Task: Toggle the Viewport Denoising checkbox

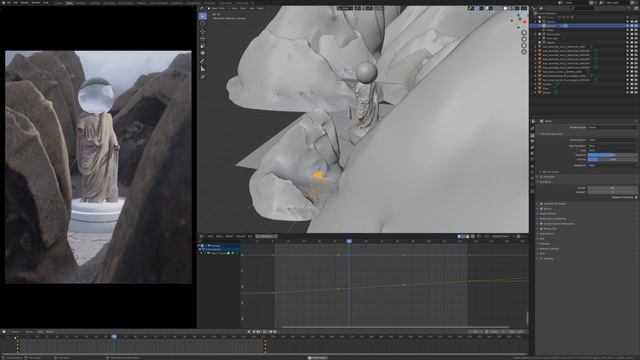Action: click(636, 198)
